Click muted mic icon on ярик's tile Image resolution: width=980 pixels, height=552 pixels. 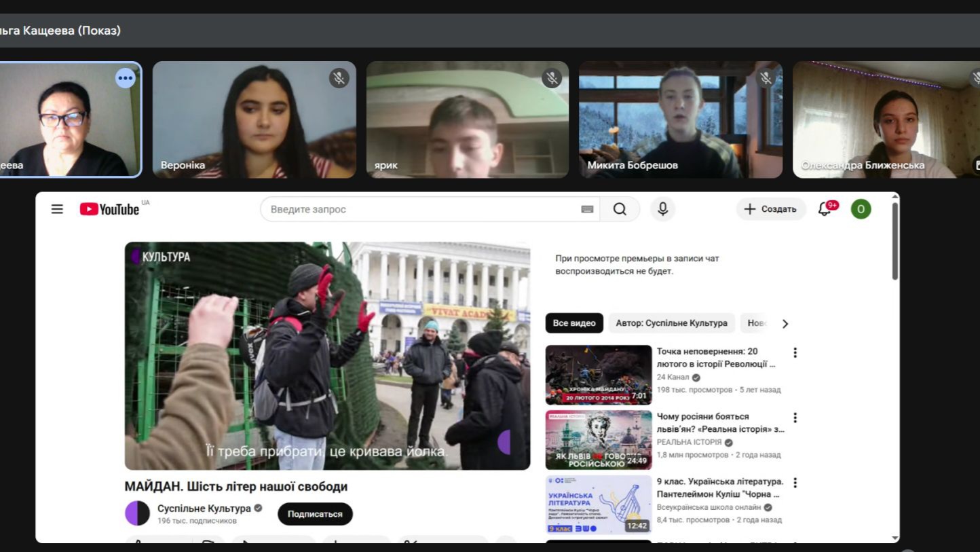click(552, 78)
